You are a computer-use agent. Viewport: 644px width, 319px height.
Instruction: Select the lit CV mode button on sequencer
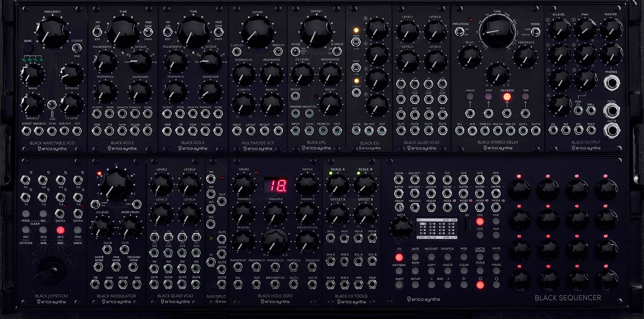(x=399, y=257)
